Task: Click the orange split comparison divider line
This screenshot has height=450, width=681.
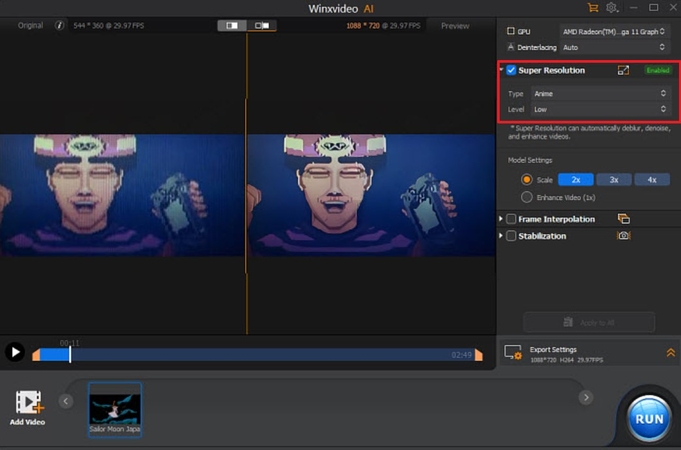Action: (247, 184)
